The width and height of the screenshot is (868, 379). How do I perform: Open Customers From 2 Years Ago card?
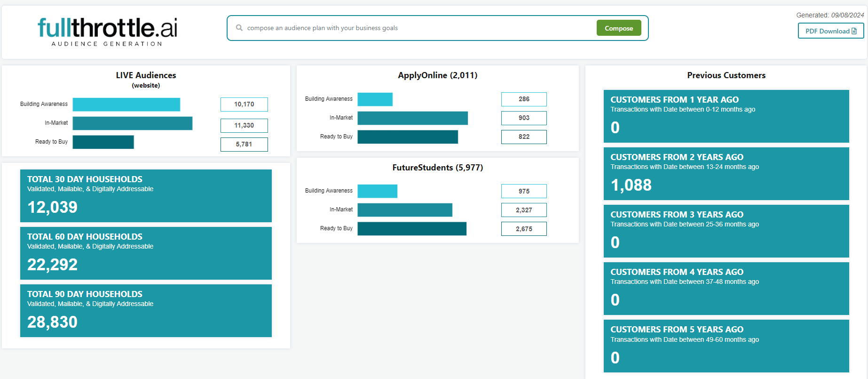click(726, 174)
